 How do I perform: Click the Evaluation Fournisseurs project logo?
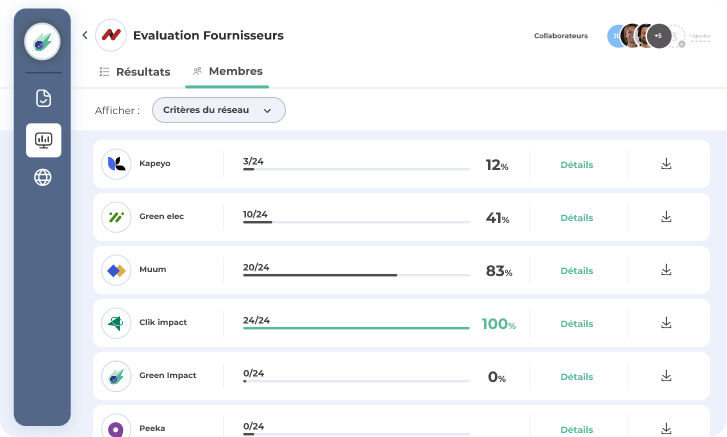[x=110, y=35]
